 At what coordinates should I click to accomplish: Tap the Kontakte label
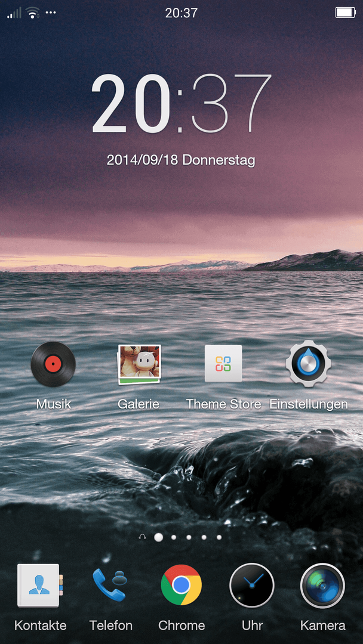(x=40, y=626)
